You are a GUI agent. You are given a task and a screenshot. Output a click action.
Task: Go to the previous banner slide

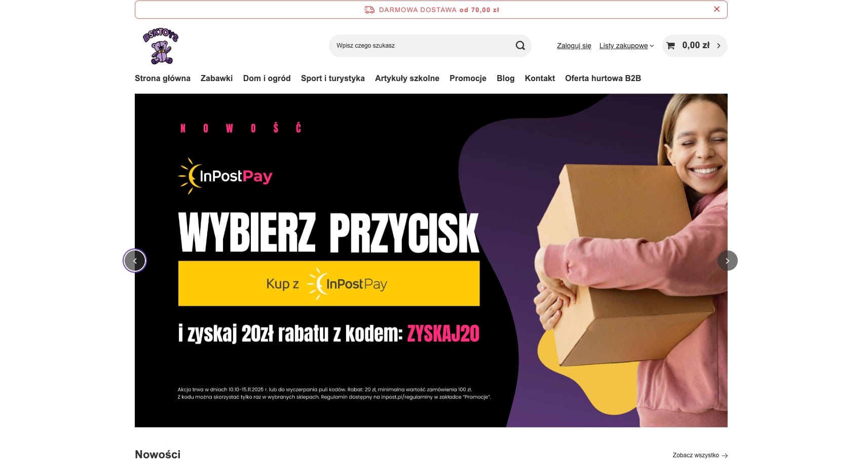135,261
